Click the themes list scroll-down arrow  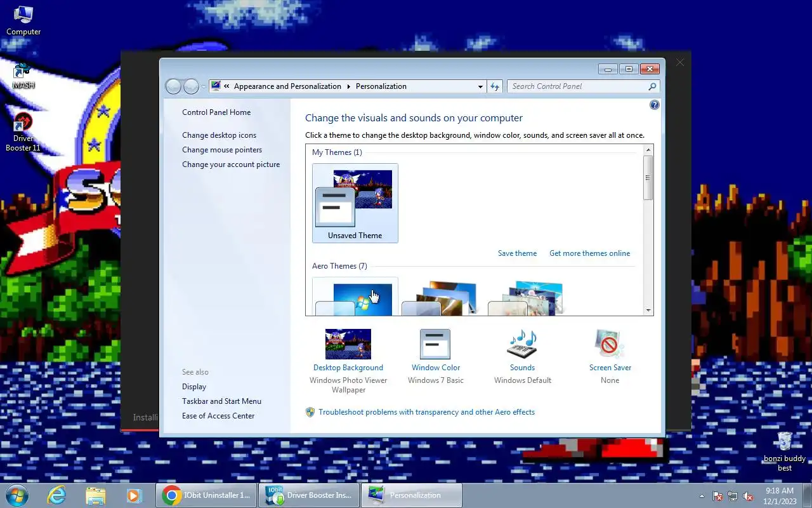coord(648,311)
